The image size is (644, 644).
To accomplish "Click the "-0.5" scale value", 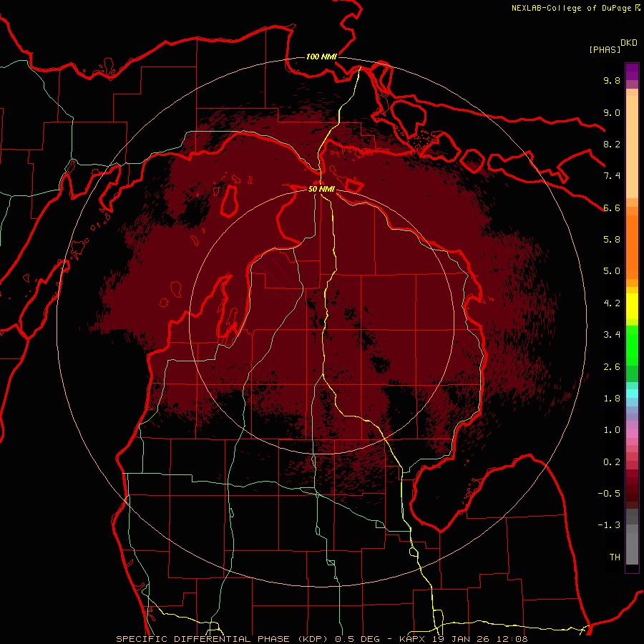I will coord(609,494).
